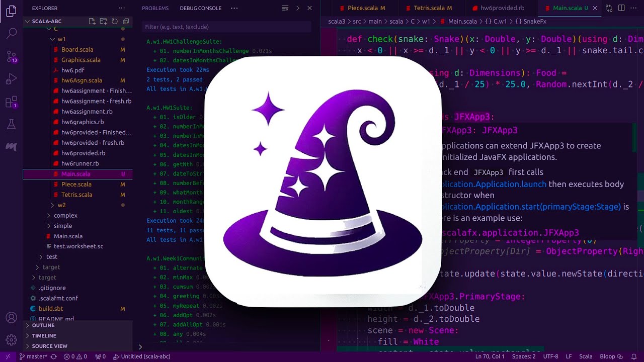Viewport: 644px width, 362px height.
Task: Click Ln 70, Col 1 cursor position
Action: [x=490, y=356]
